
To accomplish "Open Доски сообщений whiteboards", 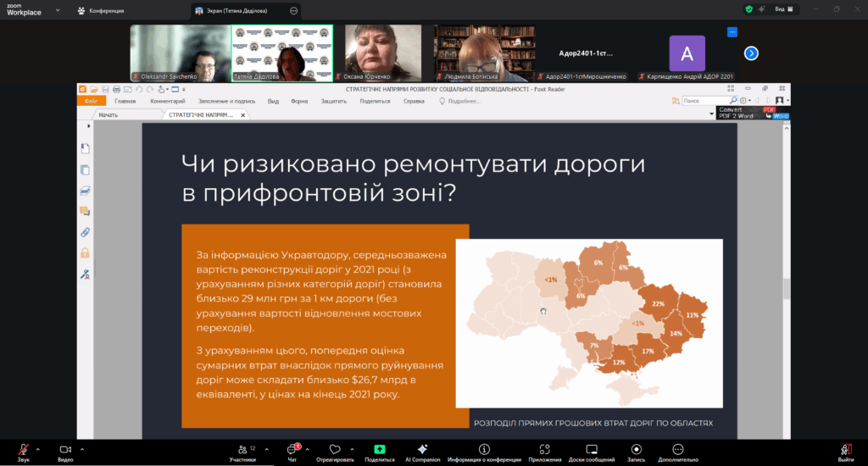I will coord(589,452).
